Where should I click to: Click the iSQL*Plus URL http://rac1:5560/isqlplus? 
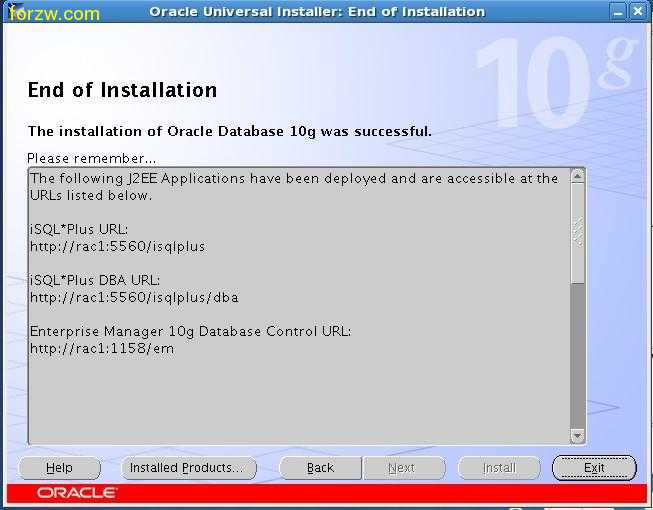[117, 246]
